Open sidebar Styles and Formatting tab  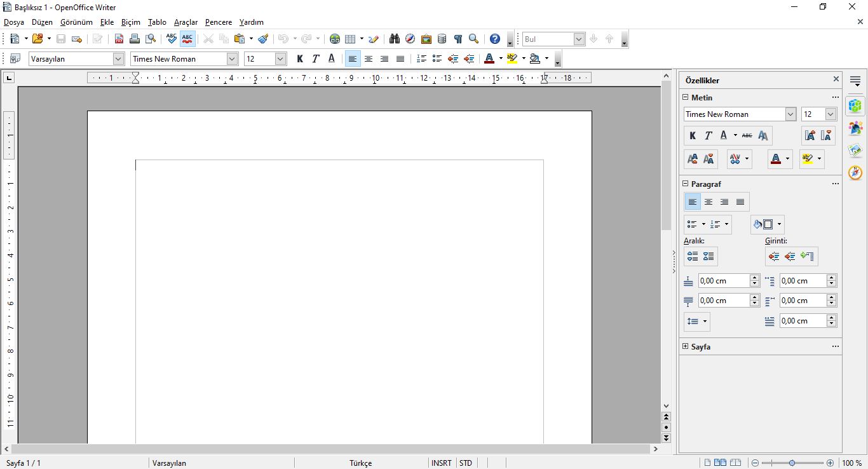tap(855, 128)
